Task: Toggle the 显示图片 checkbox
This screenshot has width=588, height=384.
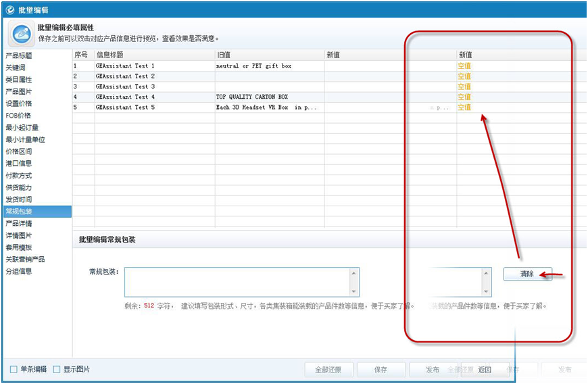Action: (x=57, y=369)
